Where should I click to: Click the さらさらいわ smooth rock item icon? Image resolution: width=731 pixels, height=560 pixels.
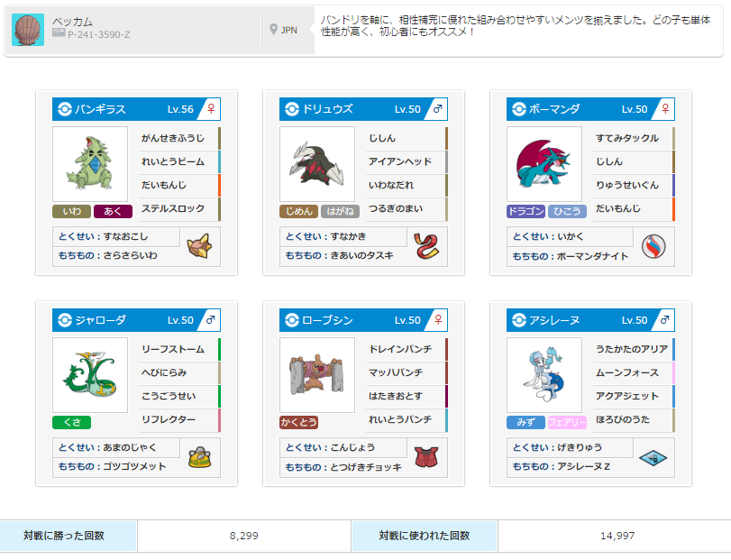coord(199,245)
